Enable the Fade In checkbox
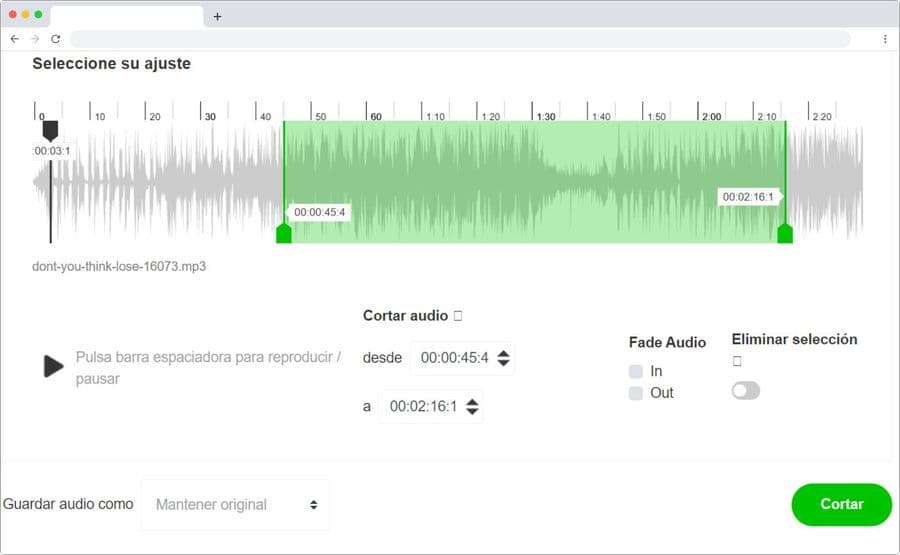The height and width of the screenshot is (555, 900). [x=635, y=371]
